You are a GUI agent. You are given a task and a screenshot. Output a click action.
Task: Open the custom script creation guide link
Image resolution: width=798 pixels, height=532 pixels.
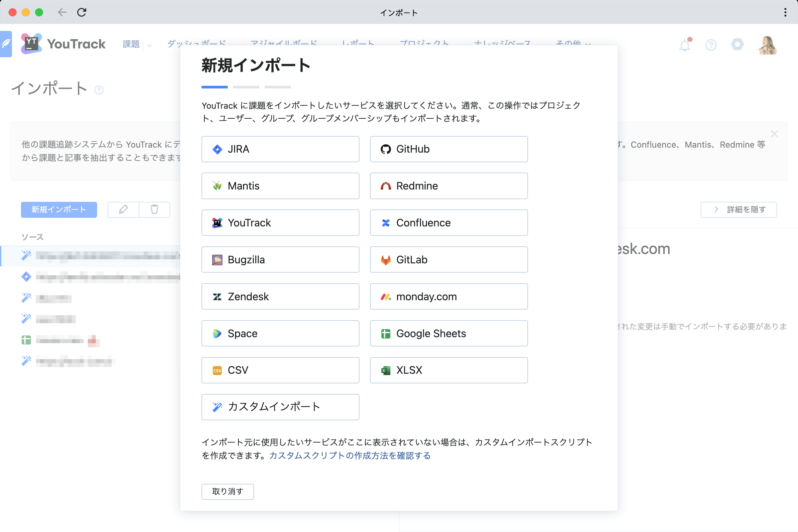pyautogui.click(x=349, y=456)
